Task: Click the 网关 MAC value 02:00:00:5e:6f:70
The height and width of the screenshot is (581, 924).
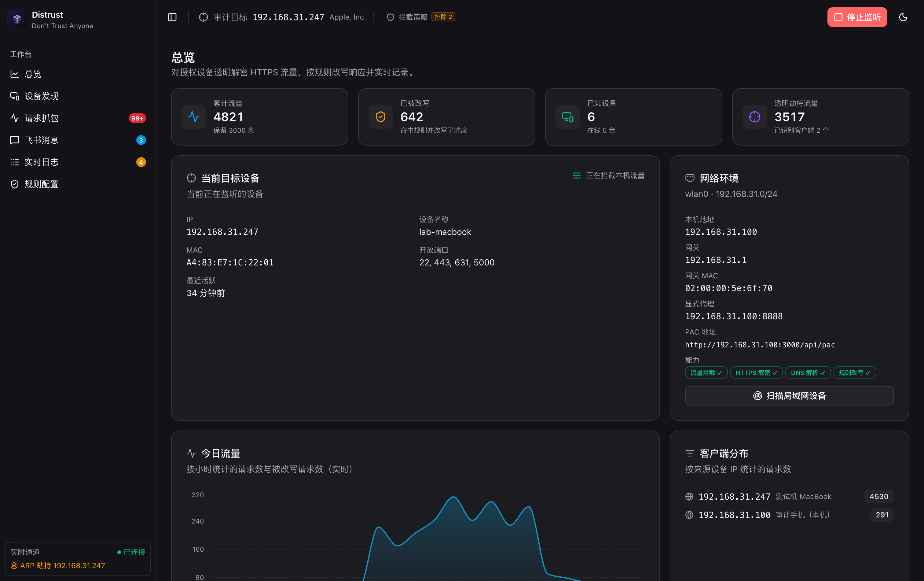Action: pos(729,288)
